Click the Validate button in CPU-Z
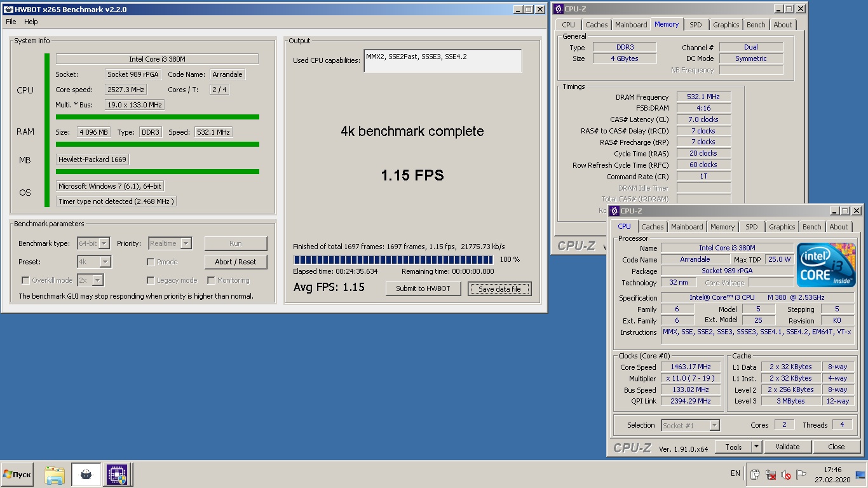868x488 pixels. [x=787, y=447]
